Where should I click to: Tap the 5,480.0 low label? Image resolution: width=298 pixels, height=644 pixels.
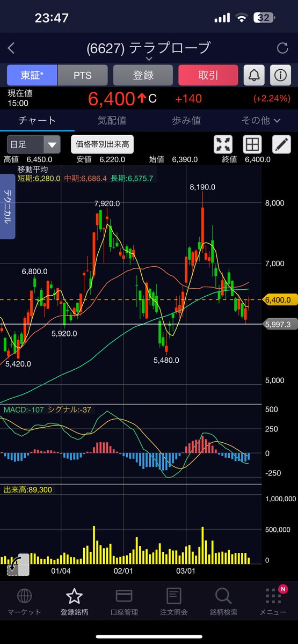click(168, 360)
